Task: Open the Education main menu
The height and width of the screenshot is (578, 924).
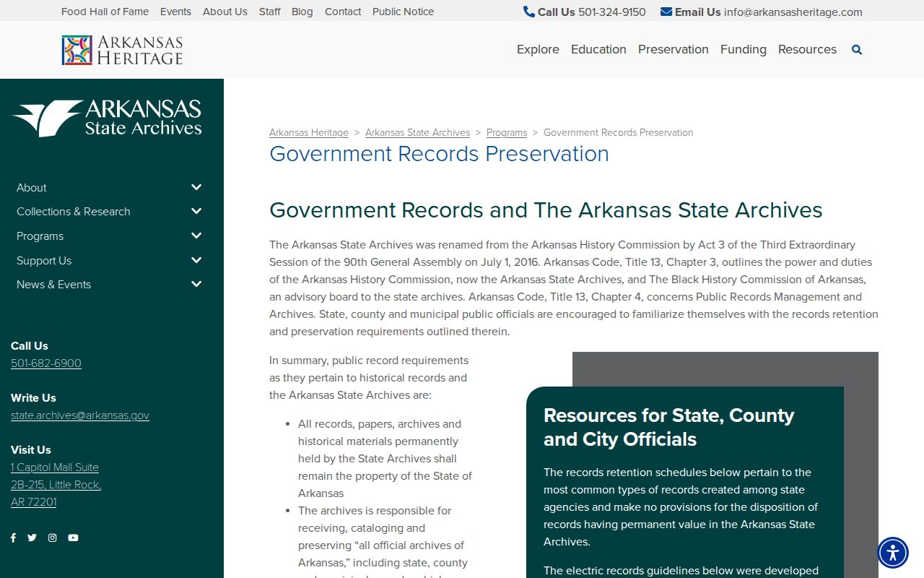Action: pyautogui.click(x=598, y=49)
